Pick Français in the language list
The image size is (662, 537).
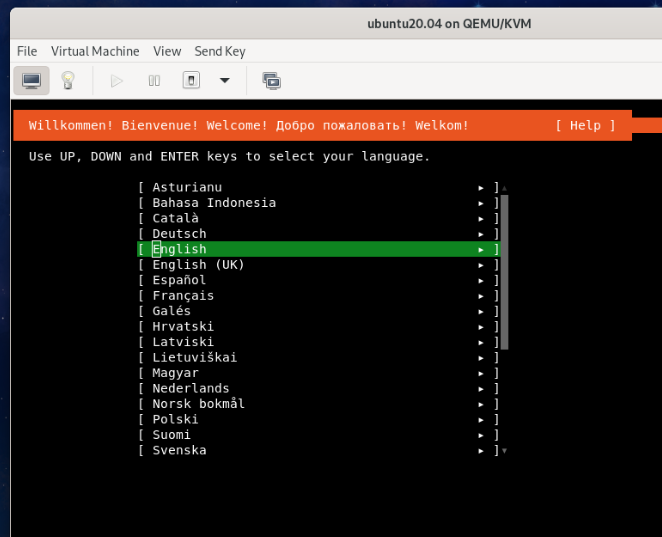pos(183,296)
